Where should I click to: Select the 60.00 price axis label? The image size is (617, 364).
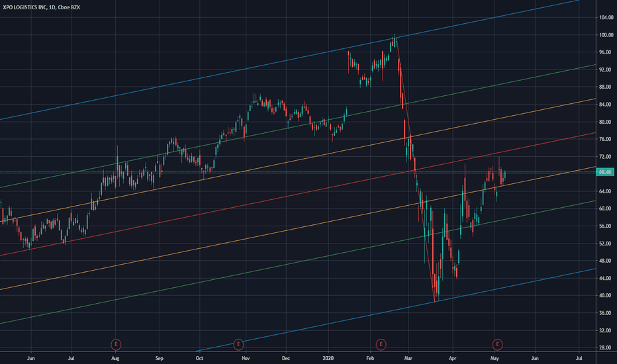coord(606,208)
